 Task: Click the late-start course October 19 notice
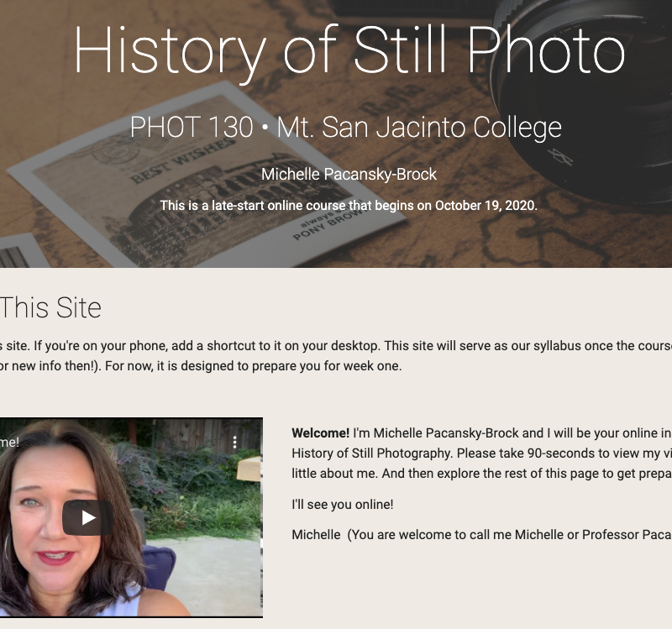[x=349, y=206]
